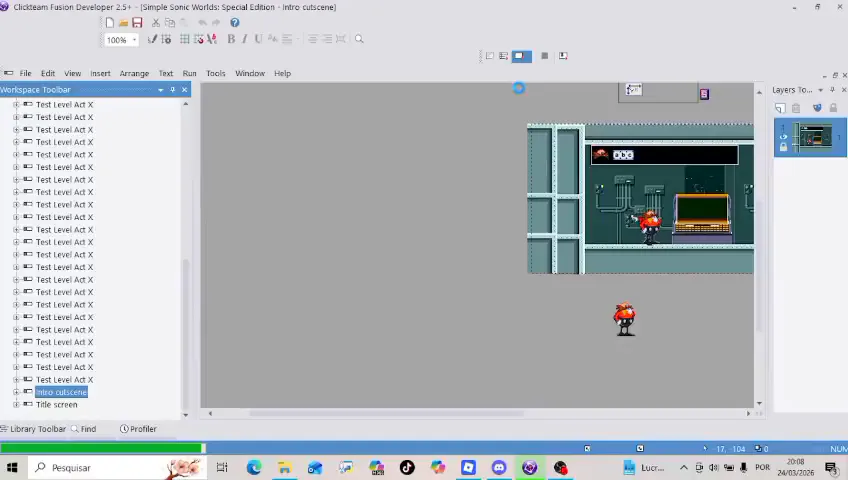The height and width of the screenshot is (480, 848).
Task: Click the workspace tree scroll up arrow
Action: 186,104
